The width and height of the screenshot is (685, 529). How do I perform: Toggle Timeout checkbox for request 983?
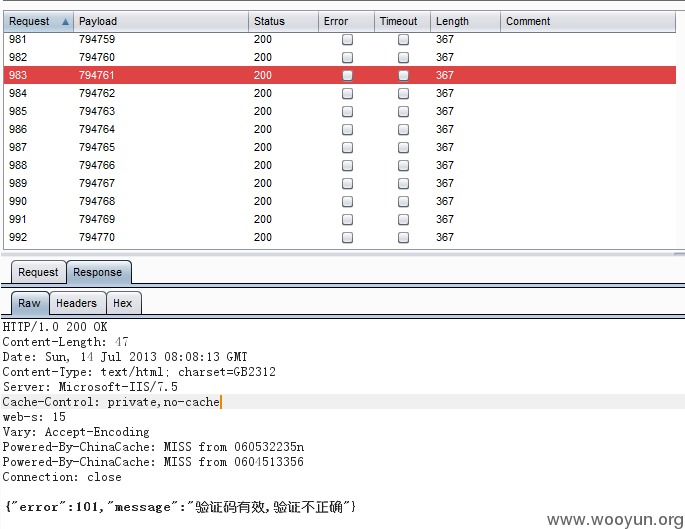[x=403, y=76]
